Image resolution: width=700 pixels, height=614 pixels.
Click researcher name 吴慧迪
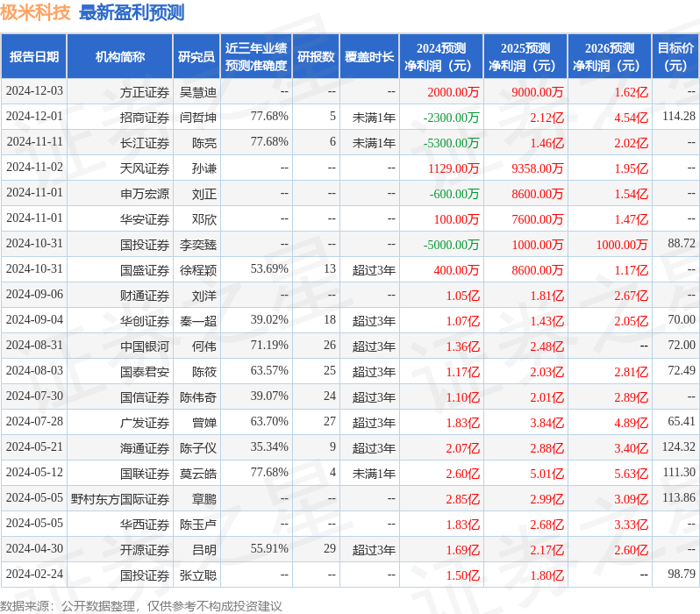198,92
